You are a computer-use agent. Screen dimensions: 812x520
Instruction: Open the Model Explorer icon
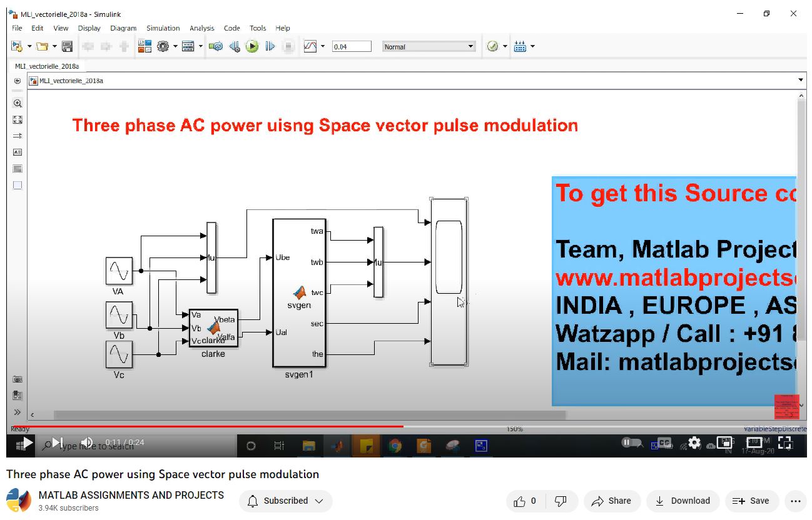pos(188,46)
